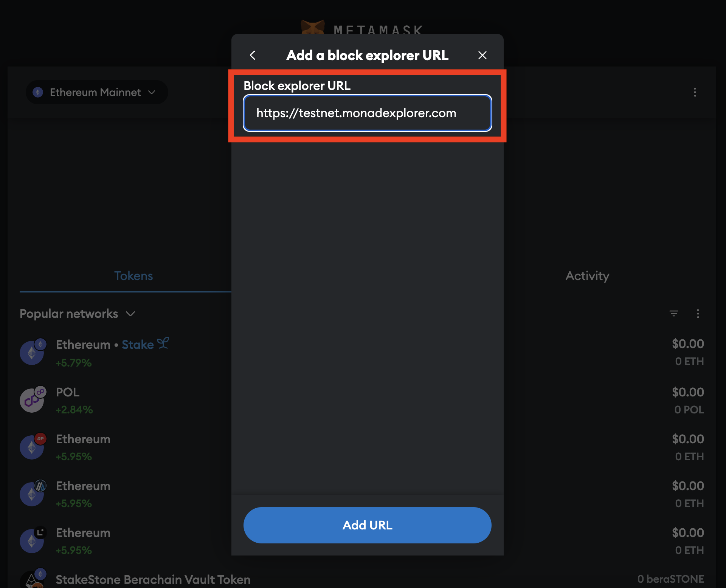Select the Ethereum mainnet token icon
726x588 pixels.
coord(32,352)
